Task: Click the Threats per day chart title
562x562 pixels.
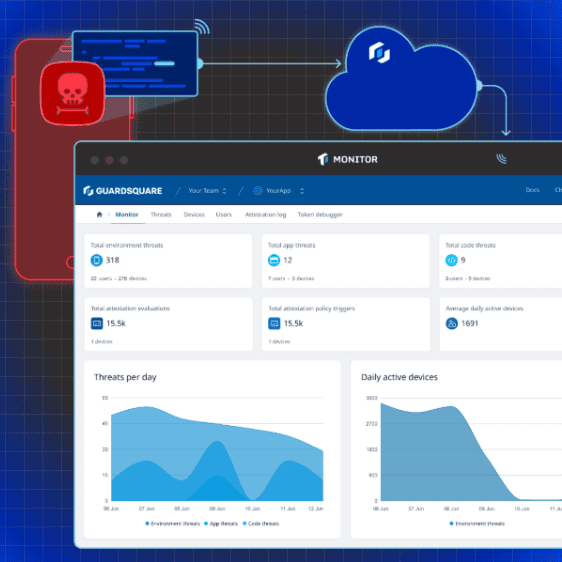Action: [125, 377]
